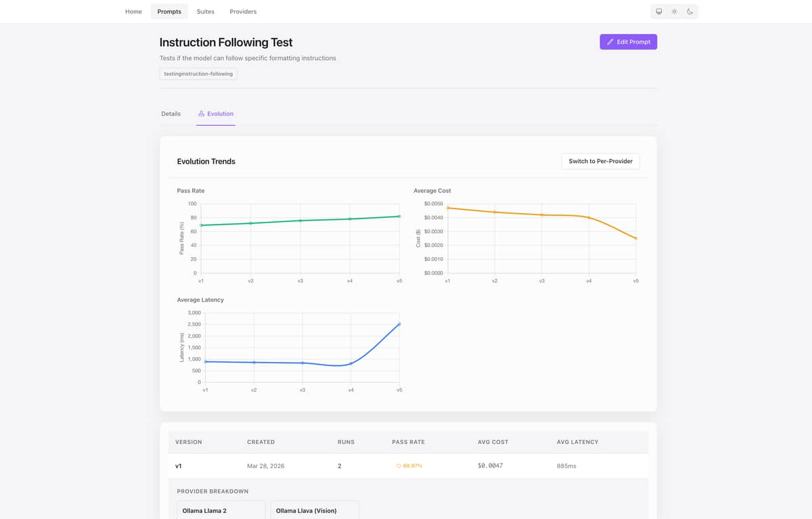The width and height of the screenshot is (812, 519).
Task: Click the flask icon on Evolution tab
Action: click(201, 114)
